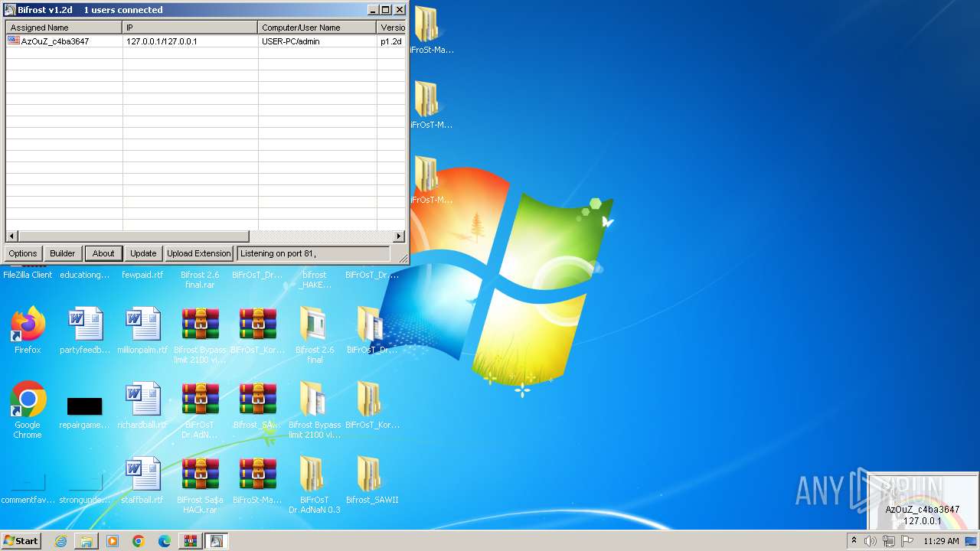Screen dimensions: 980x551
Task: Sort by IP column header
Action: (190, 28)
